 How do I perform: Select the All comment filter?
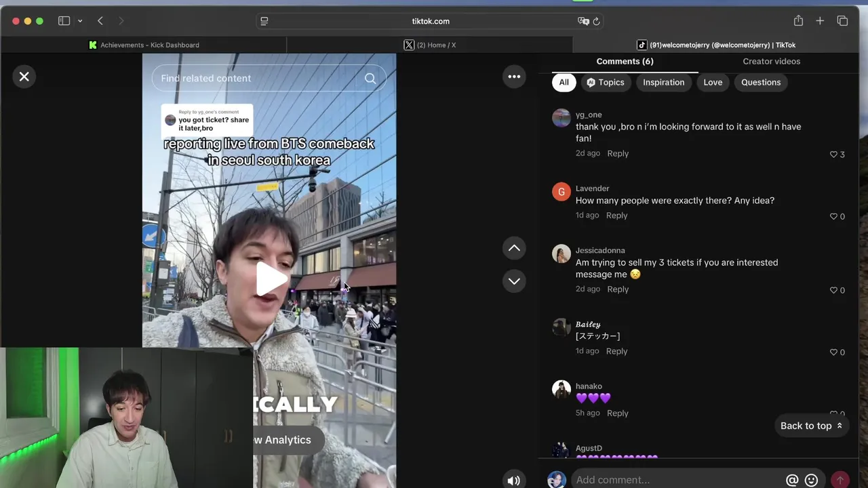tap(564, 82)
